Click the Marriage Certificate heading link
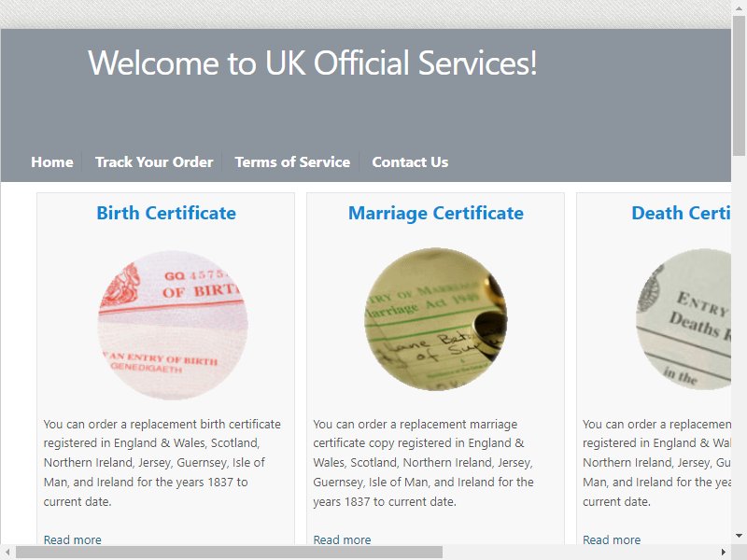This screenshot has height=560, width=747. point(436,213)
